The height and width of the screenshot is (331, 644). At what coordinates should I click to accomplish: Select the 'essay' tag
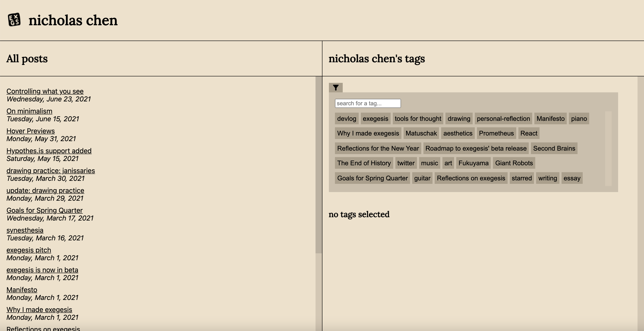[x=572, y=178]
